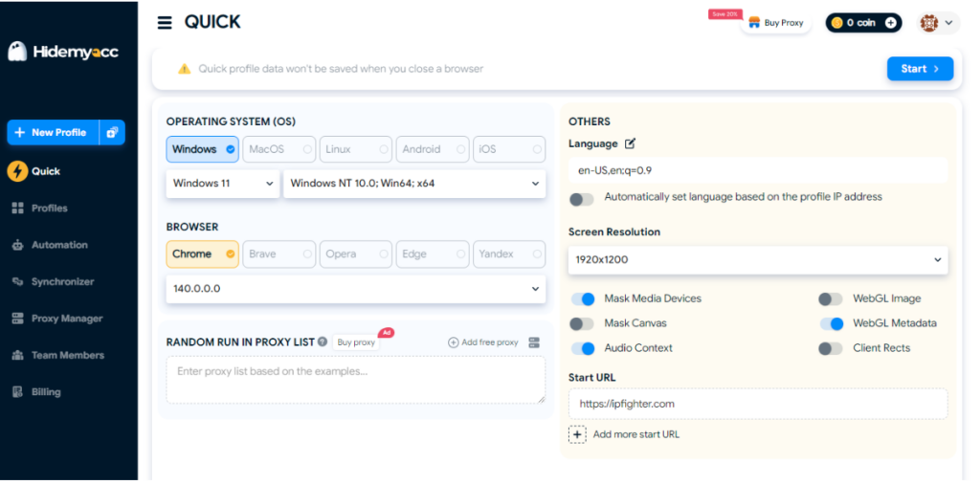Select Linux as operating system
This screenshot has width=980, height=485.
356,149
